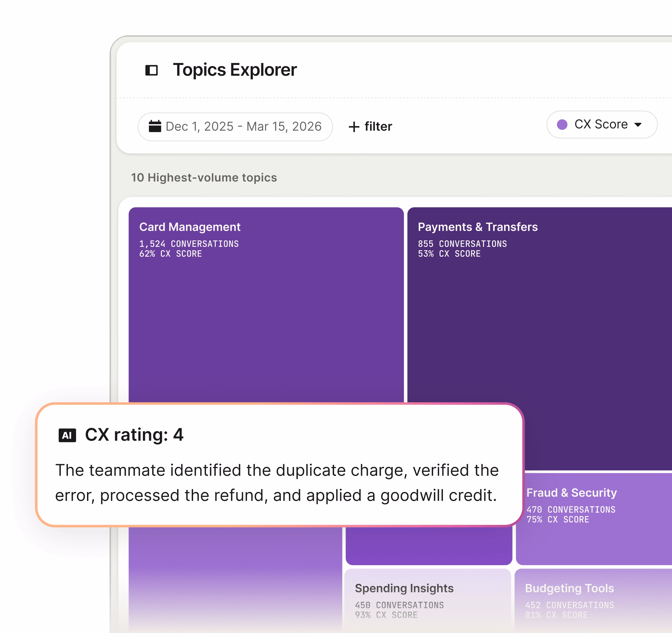
Task: Click the CX rating: 4 title
Action: (134, 435)
